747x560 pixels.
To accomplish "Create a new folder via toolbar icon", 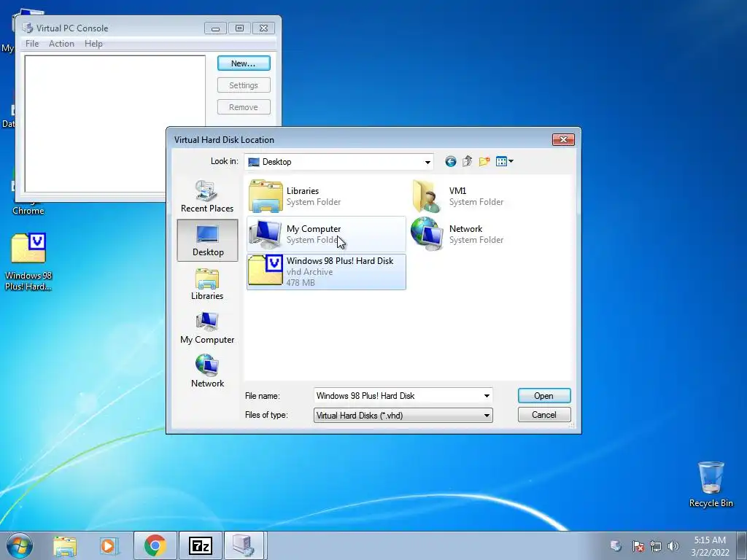I will point(484,161).
